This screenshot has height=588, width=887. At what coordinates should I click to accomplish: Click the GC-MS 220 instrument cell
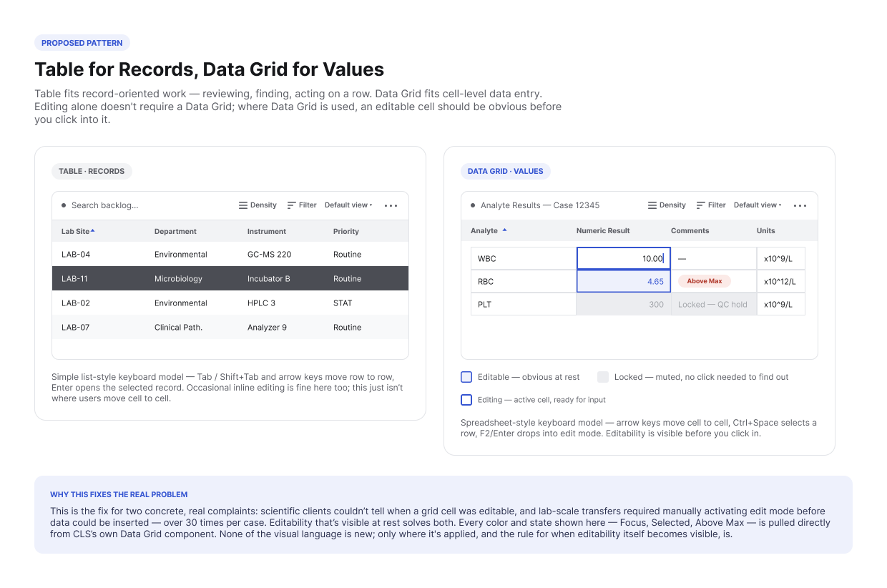pyautogui.click(x=268, y=254)
